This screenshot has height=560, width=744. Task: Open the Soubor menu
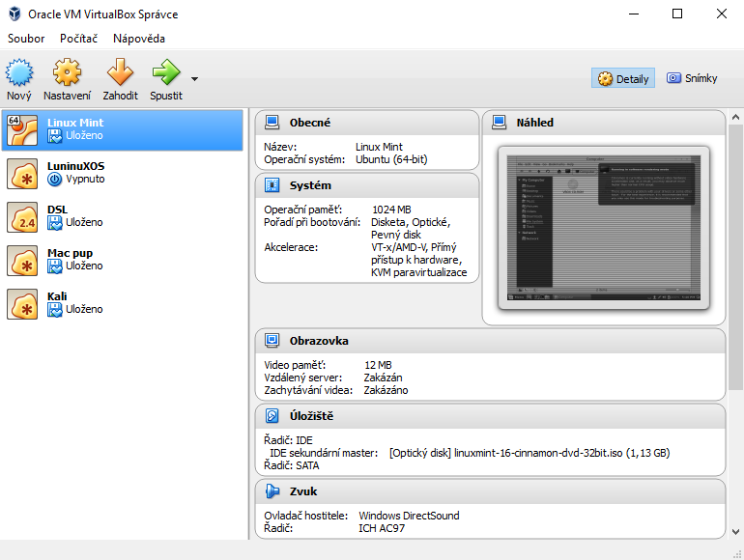tap(26, 39)
